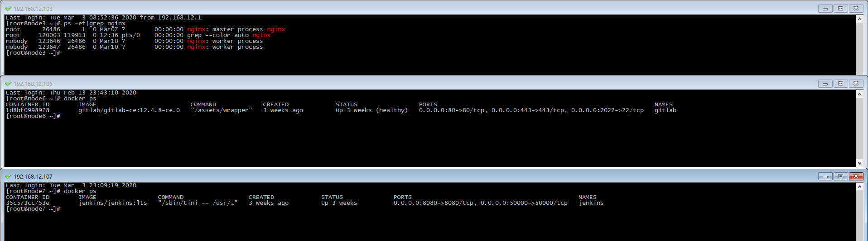This screenshot has width=868, height=241.
Task: Close the 192.168.12.106 terminal window
Action: [x=856, y=84]
